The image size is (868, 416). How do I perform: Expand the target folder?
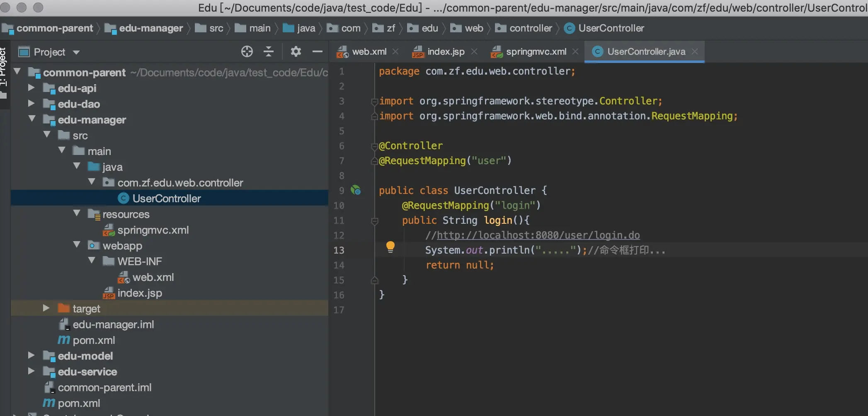[46, 308]
